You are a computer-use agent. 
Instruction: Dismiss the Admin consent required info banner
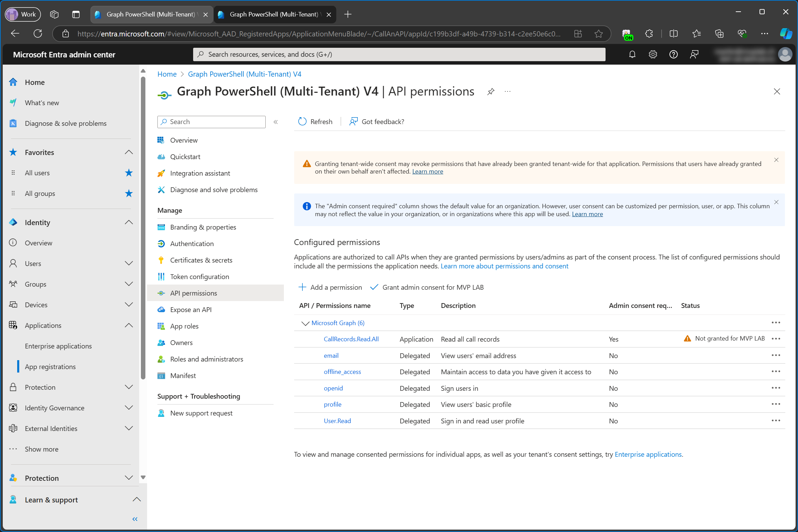776,202
